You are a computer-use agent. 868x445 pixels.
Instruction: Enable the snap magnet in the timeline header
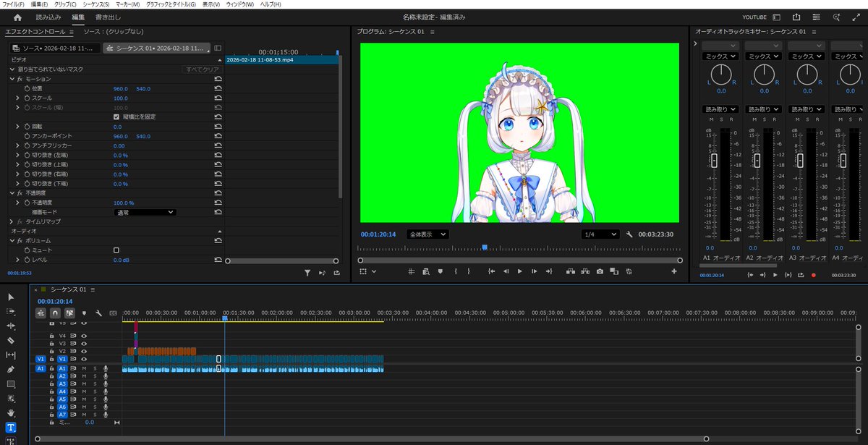[x=54, y=313]
